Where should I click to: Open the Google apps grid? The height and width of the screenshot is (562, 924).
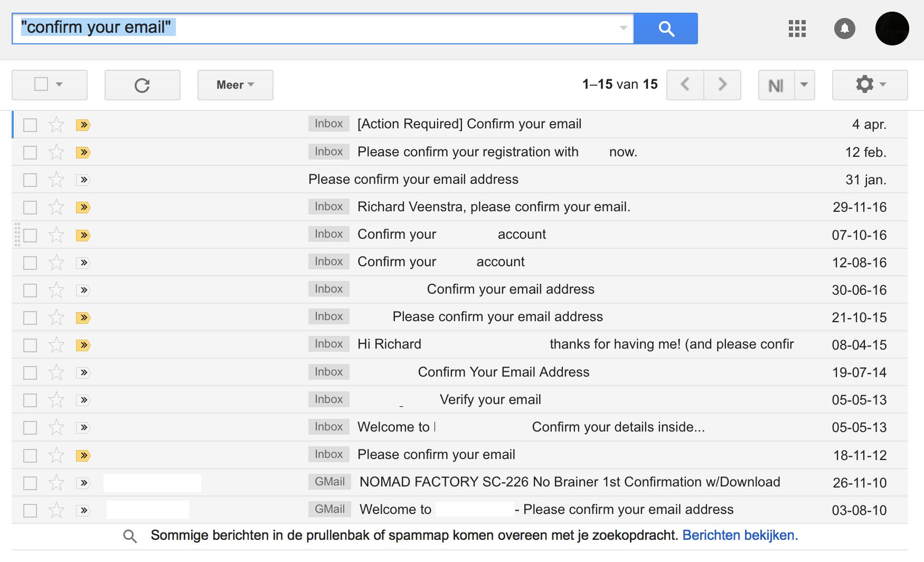click(x=797, y=29)
